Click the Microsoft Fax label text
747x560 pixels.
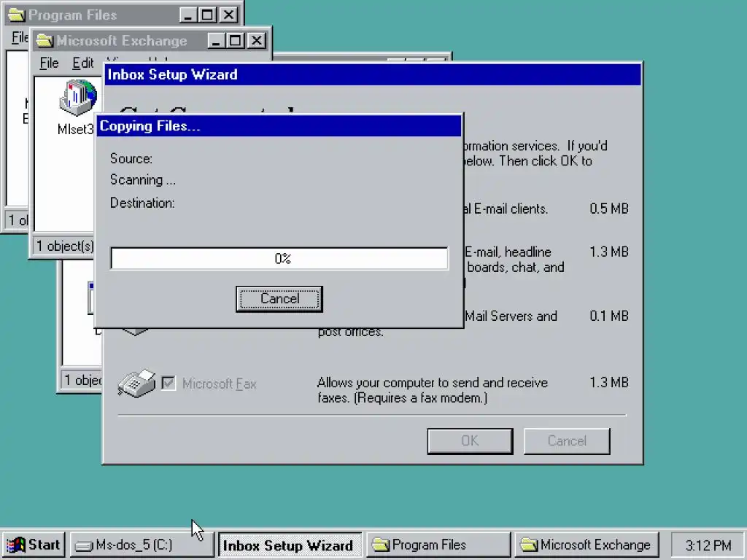click(219, 384)
